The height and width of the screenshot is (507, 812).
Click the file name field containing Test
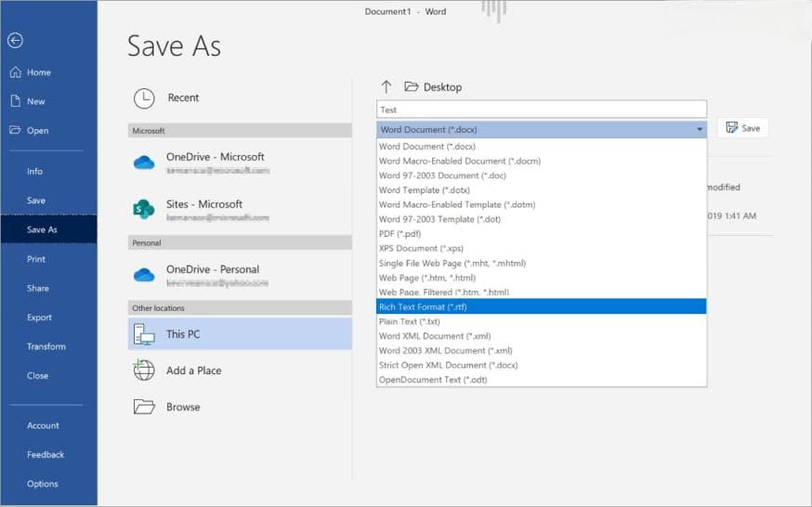point(542,110)
